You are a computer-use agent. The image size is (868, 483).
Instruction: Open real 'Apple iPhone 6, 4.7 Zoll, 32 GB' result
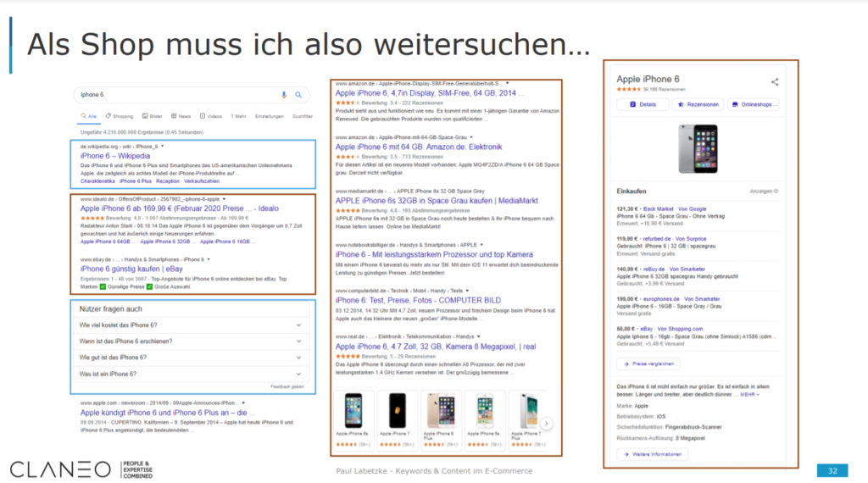(436, 347)
